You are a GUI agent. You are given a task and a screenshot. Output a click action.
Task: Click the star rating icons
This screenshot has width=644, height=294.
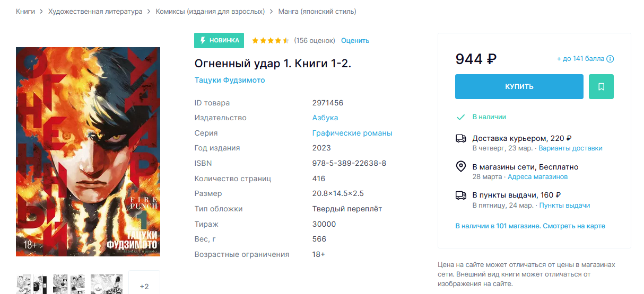pos(271,40)
